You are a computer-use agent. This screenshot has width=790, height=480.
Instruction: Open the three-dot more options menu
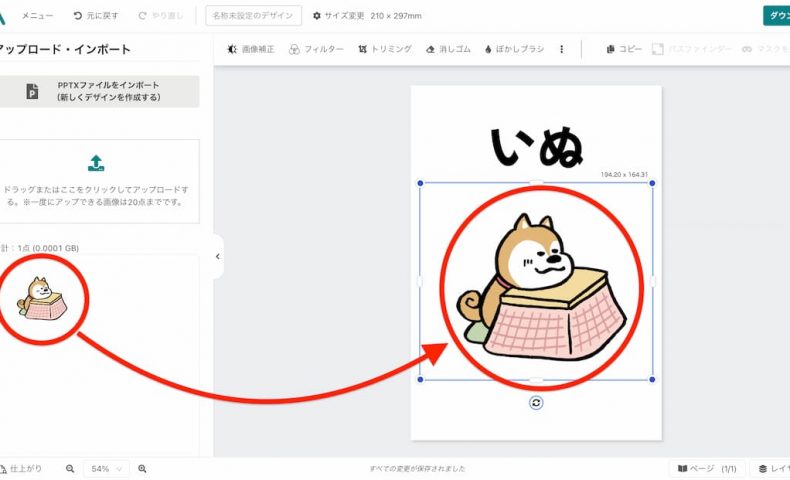tap(561, 49)
